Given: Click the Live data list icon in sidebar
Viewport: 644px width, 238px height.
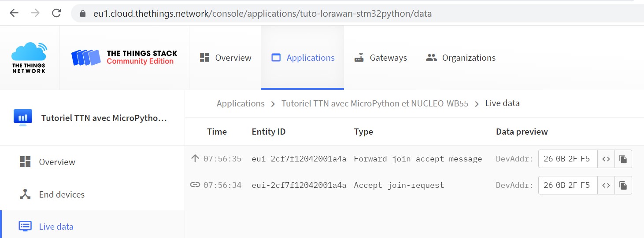Looking at the screenshot, I should click(x=25, y=226).
